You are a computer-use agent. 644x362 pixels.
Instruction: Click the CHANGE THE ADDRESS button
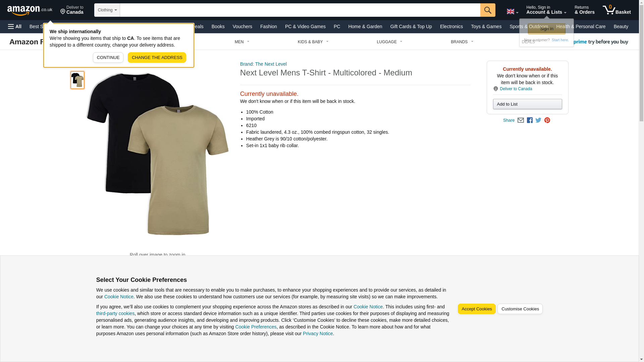[x=157, y=57]
